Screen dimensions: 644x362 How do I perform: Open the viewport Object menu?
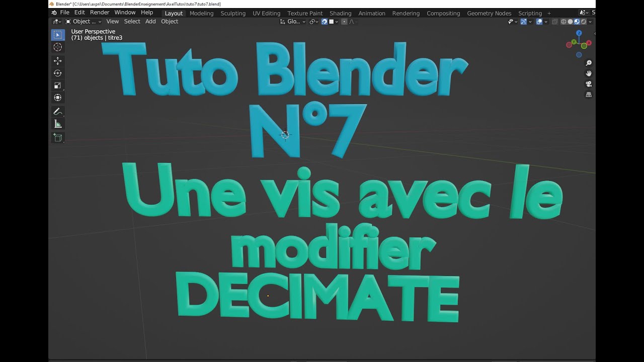click(170, 22)
